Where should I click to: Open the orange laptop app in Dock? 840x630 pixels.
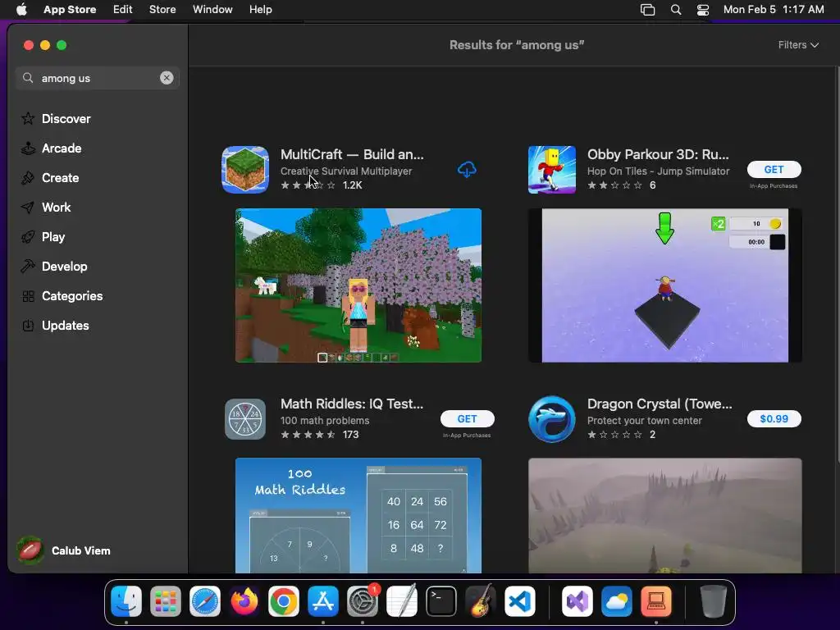point(656,601)
